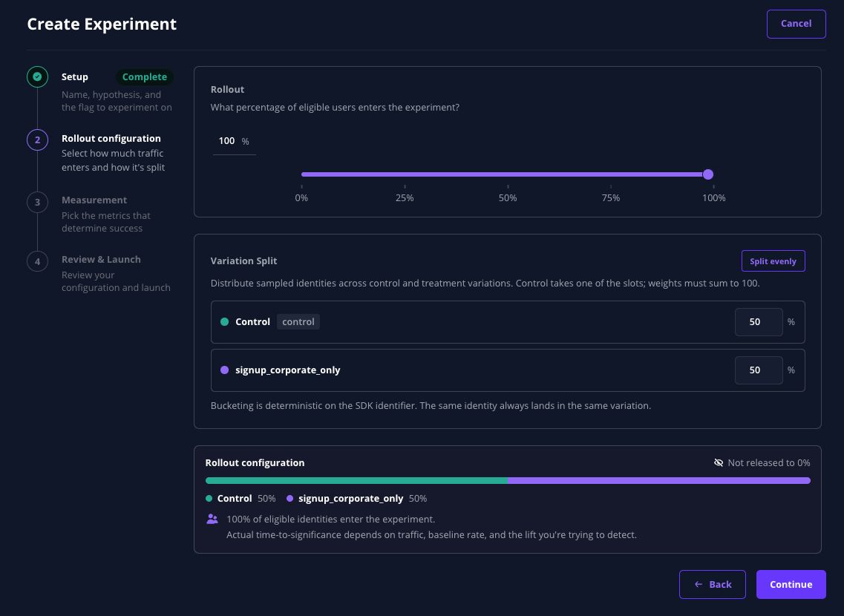Image resolution: width=844 pixels, height=616 pixels.
Task: Click the gray 'control' key tag
Action: 298,321
